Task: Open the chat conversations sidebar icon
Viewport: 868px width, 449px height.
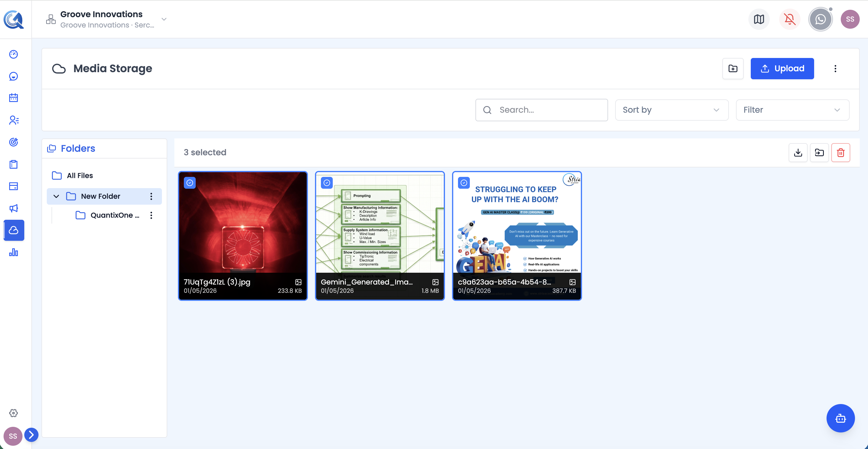Action: click(14, 76)
